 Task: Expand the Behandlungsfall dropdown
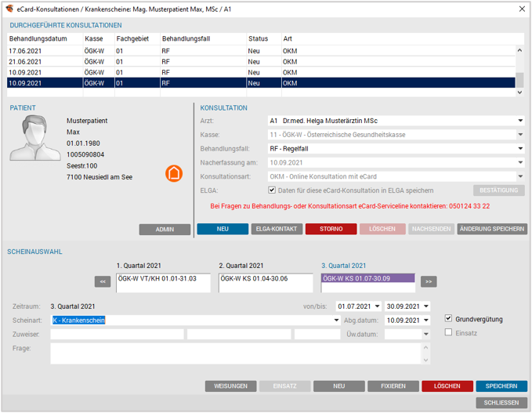pos(520,149)
